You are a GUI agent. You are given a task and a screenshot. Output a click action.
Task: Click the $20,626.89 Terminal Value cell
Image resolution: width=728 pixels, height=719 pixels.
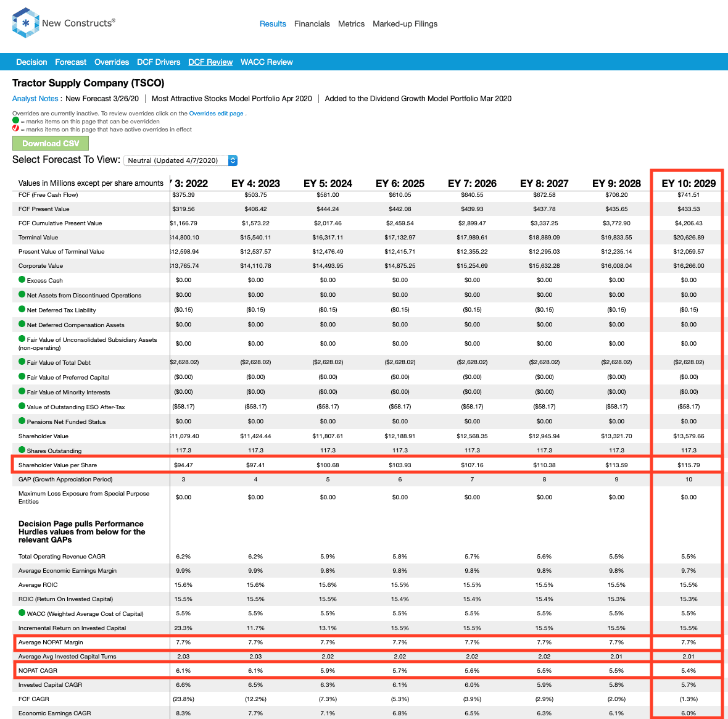tap(689, 238)
